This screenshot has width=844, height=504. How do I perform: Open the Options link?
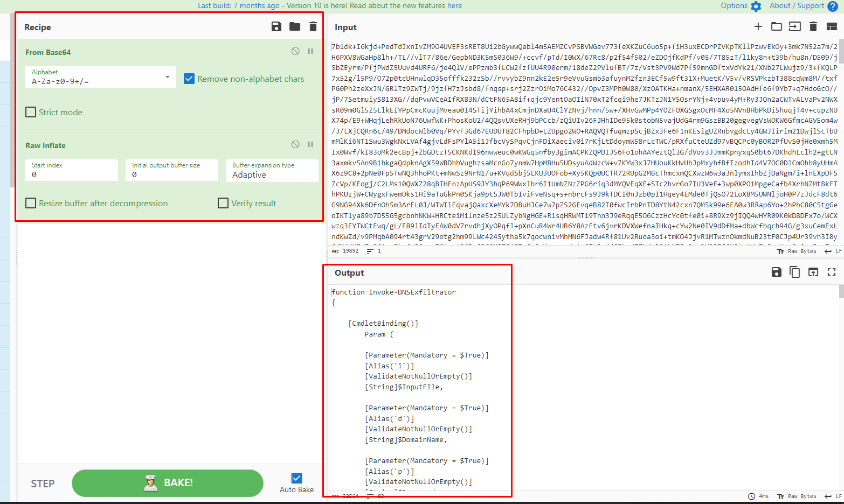point(734,5)
